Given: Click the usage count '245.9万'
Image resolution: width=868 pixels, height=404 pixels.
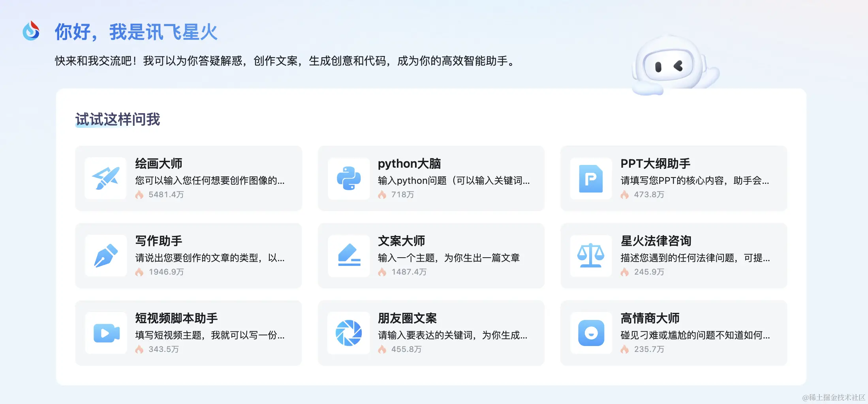Looking at the screenshot, I should point(649,272).
